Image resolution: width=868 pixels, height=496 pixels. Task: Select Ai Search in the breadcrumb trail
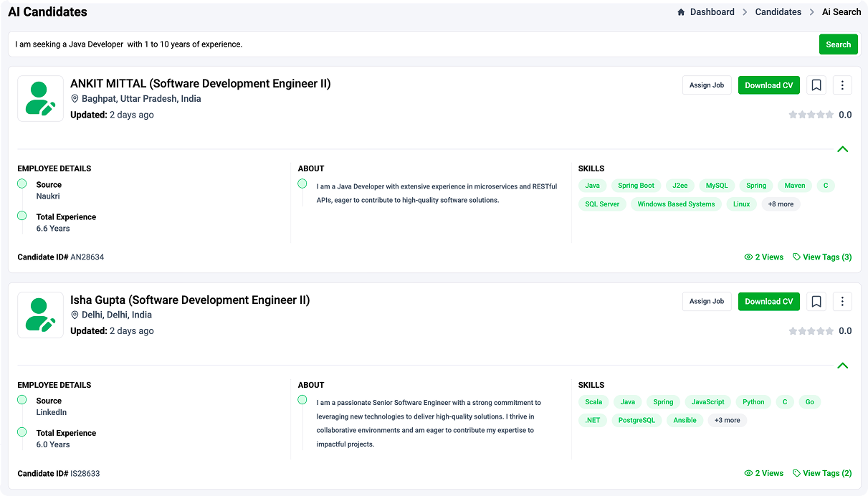coord(841,11)
